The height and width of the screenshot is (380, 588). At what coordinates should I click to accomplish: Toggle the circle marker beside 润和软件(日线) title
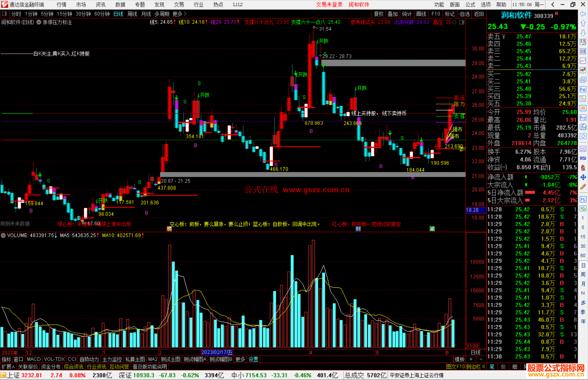click(x=39, y=22)
